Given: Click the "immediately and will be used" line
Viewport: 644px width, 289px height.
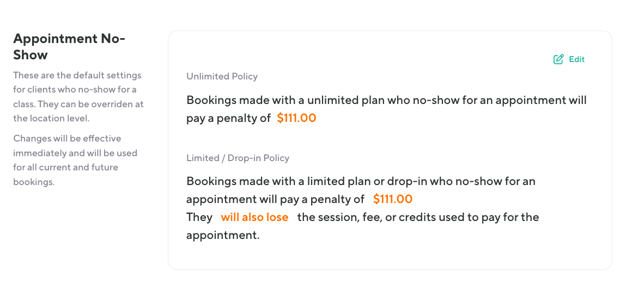Looking at the screenshot, I should click(x=75, y=153).
